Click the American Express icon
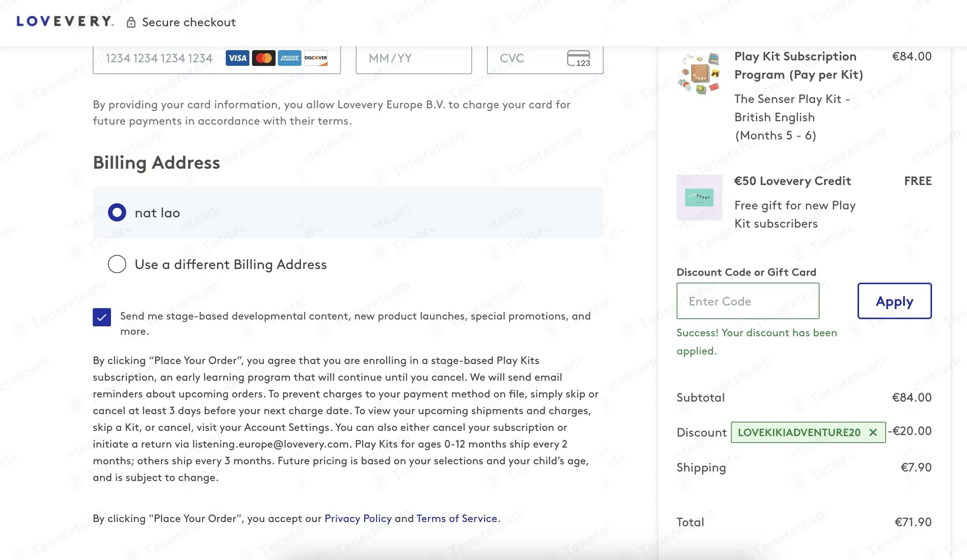 tap(290, 58)
